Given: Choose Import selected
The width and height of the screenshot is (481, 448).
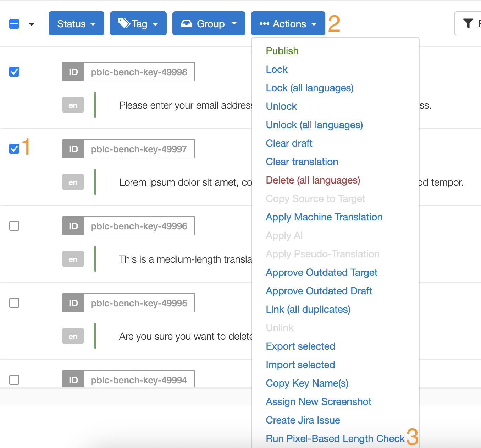Looking at the screenshot, I should (300, 365).
